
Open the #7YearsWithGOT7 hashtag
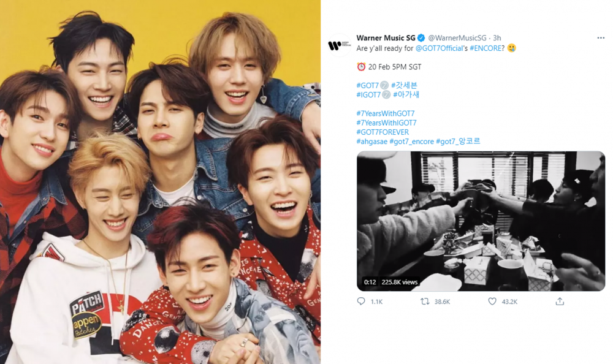386,113
